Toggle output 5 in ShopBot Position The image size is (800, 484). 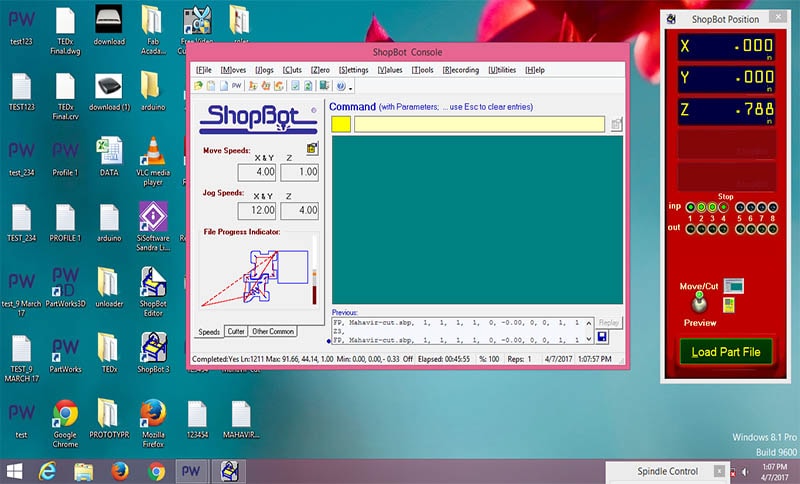[x=740, y=230]
